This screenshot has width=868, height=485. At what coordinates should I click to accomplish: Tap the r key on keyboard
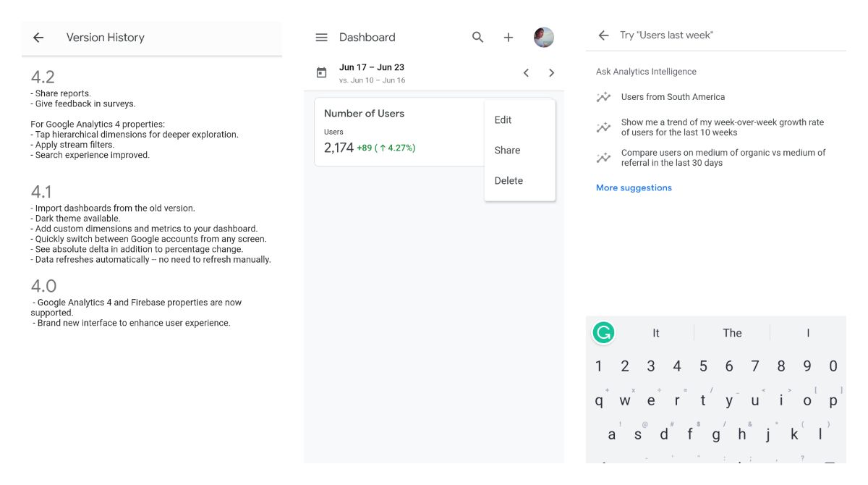tap(677, 400)
